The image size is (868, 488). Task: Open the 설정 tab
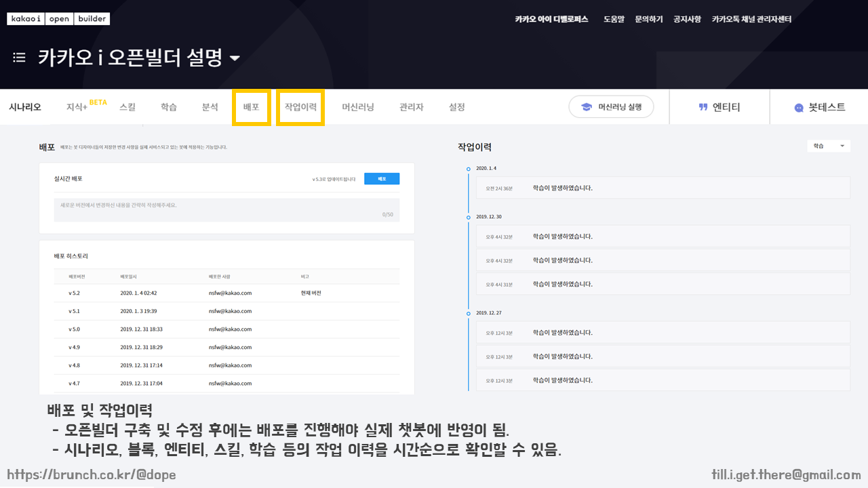pyautogui.click(x=457, y=107)
